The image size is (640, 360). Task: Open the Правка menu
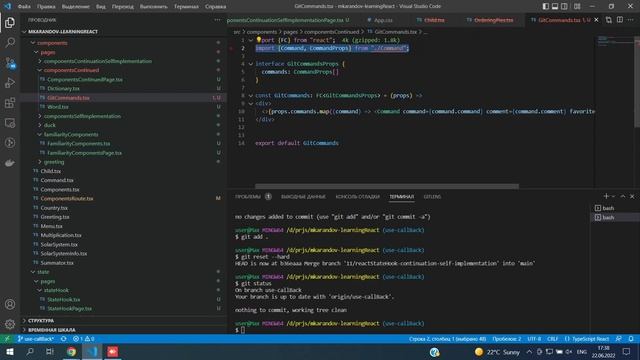click(46, 7)
